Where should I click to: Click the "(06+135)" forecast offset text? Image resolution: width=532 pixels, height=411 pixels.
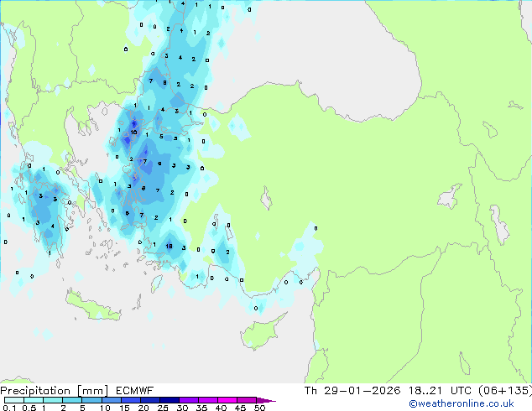505,391
